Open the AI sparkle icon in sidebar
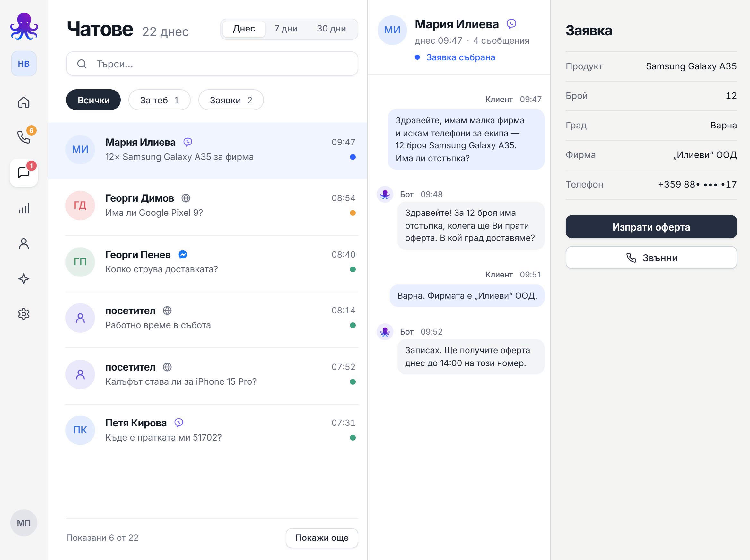Image resolution: width=750 pixels, height=560 pixels. (24, 279)
